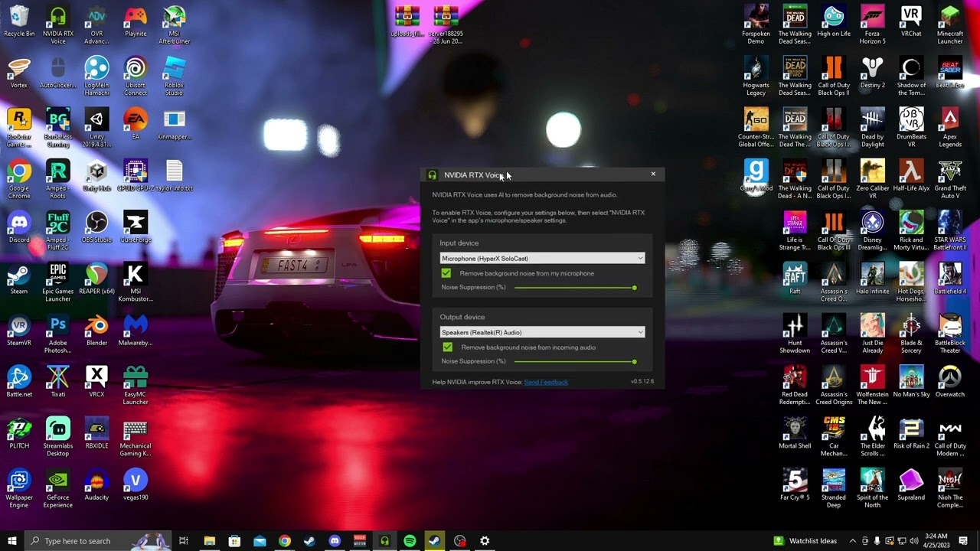Select the Rockstar Games desktop icon
Image resolution: width=980 pixels, height=551 pixels.
click(19, 128)
